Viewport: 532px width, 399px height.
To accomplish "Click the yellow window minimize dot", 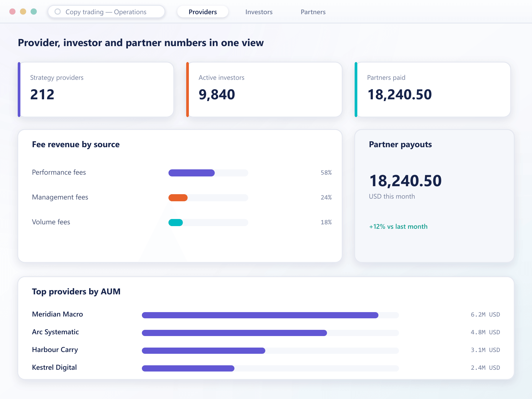I will [23, 12].
